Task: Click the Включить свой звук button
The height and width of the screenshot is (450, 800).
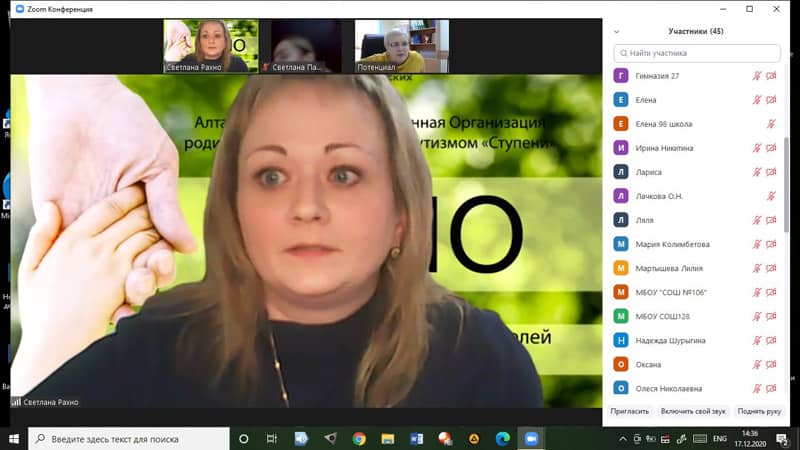Action: (x=693, y=411)
